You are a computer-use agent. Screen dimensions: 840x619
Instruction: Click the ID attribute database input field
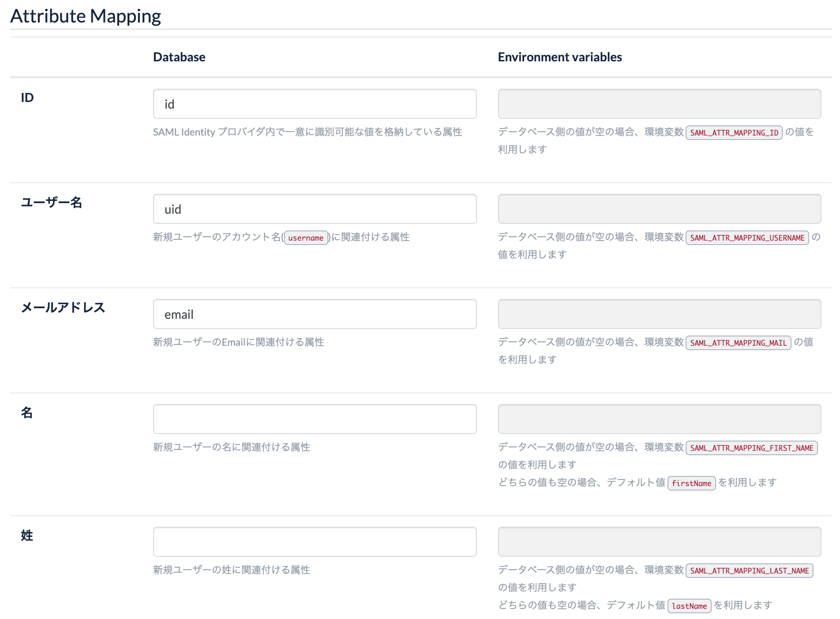pyautogui.click(x=314, y=103)
